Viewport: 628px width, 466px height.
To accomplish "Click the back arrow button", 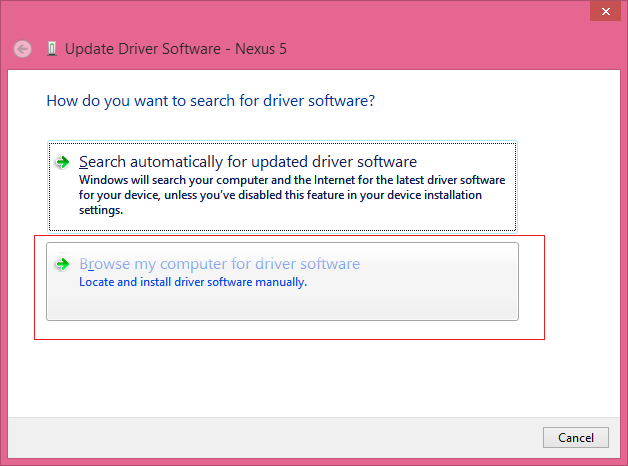I will tap(22, 48).
